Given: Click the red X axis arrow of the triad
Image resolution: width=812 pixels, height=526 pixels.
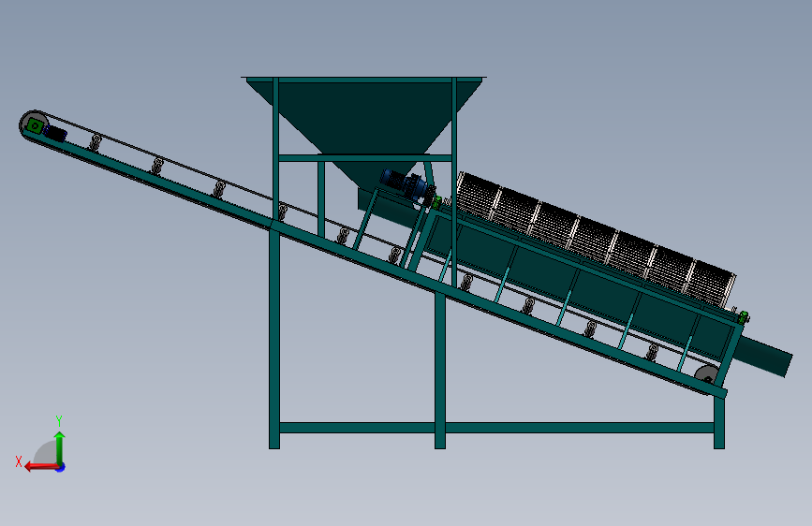Looking at the screenshot, I should pos(40,466).
